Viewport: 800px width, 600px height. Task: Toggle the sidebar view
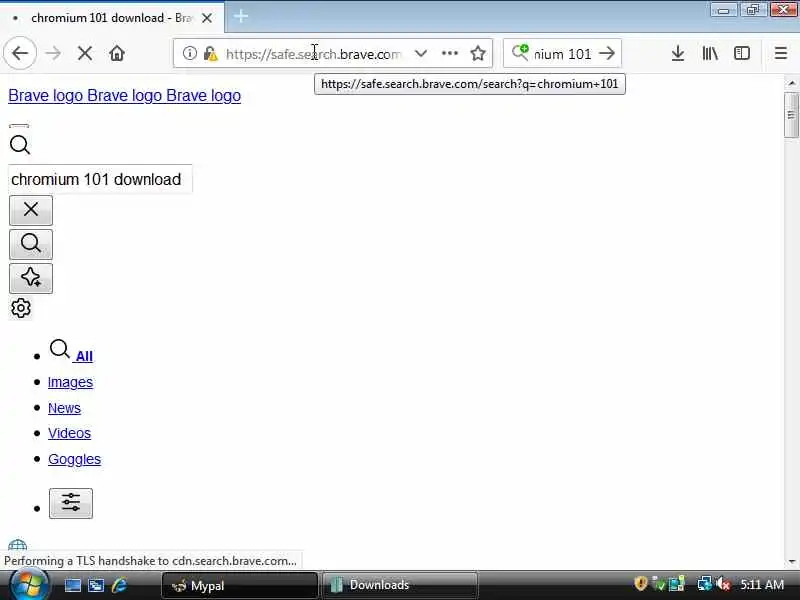click(742, 53)
